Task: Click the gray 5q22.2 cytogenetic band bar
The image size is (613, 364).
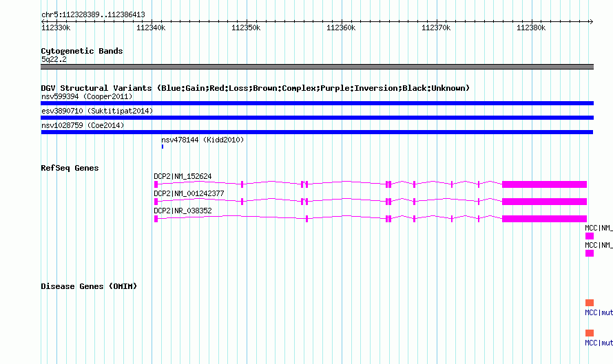Action: [317, 67]
